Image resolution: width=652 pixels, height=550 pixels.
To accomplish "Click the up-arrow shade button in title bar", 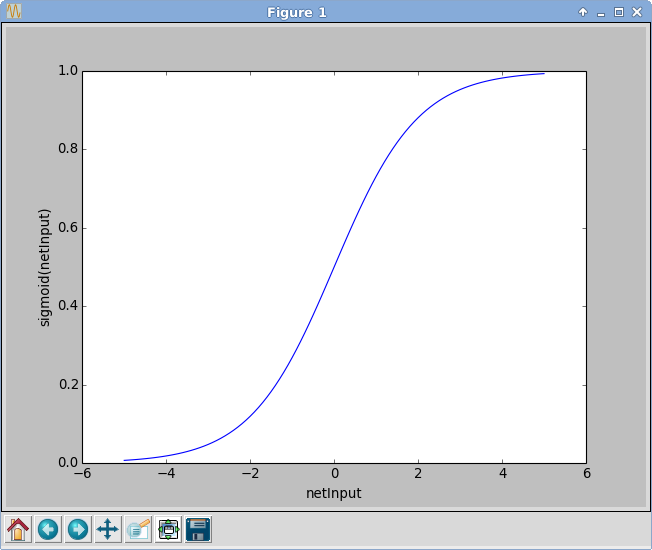I will click(x=583, y=12).
